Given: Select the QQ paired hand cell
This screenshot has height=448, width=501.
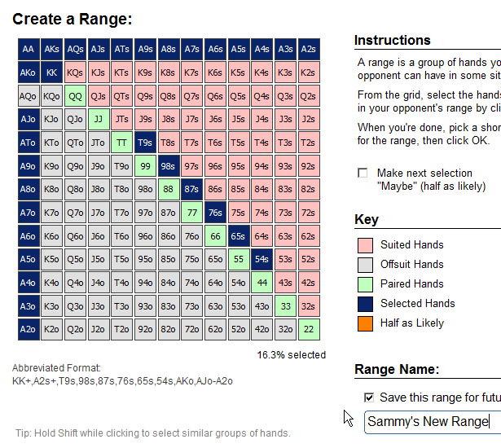Looking at the screenshot, I should [76, 96].
